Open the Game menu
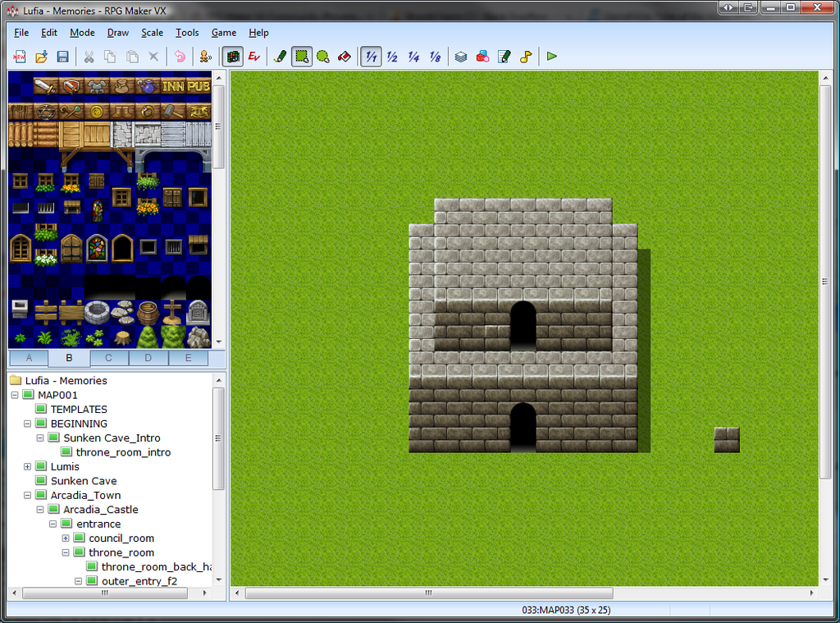 tap(223, 33)
